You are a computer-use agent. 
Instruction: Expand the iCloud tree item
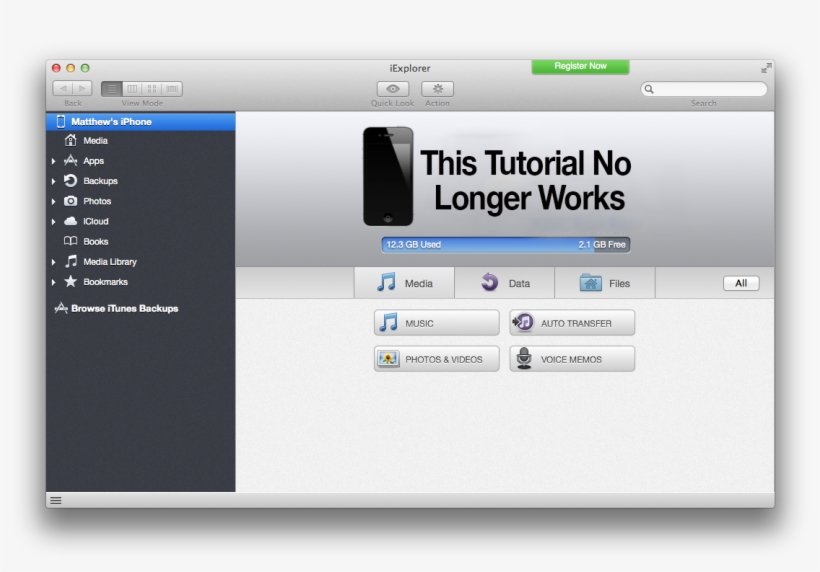pos(53,221)
